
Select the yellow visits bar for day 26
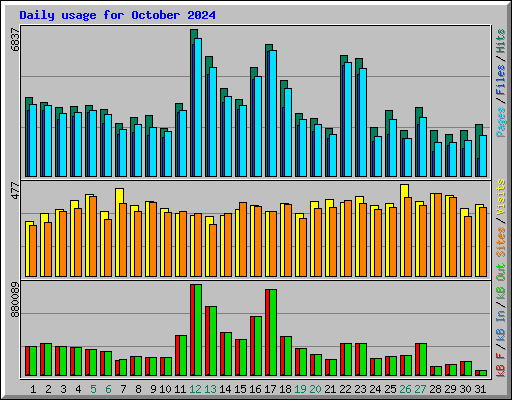coord(403,230)
